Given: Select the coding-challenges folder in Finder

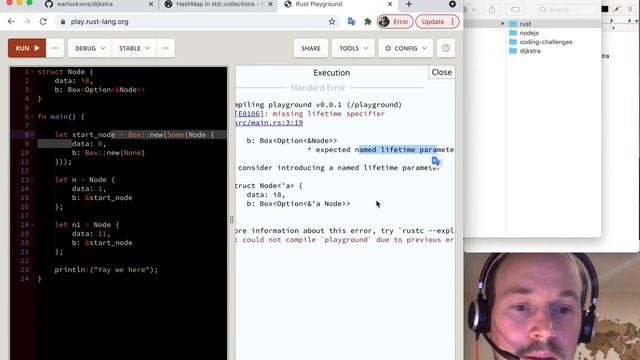Looking at the screenshot, I should (546, 42).
